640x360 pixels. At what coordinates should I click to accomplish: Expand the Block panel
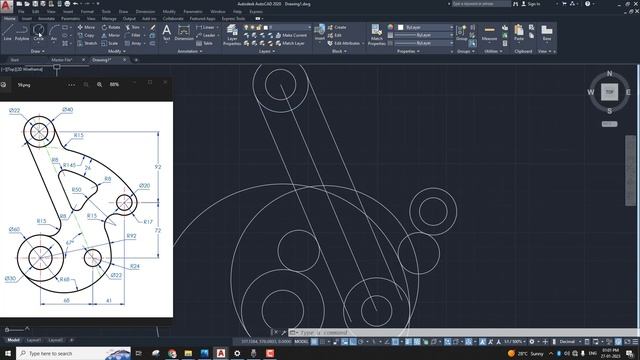(339, 51)
